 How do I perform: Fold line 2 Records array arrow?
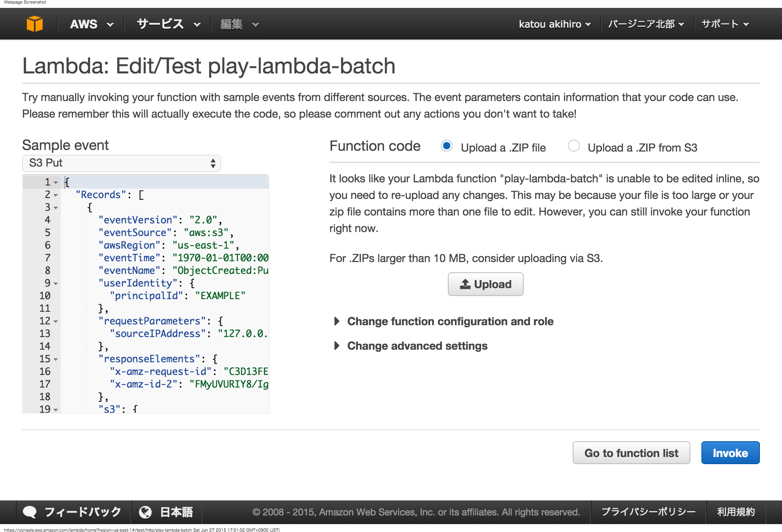[56, 195]
